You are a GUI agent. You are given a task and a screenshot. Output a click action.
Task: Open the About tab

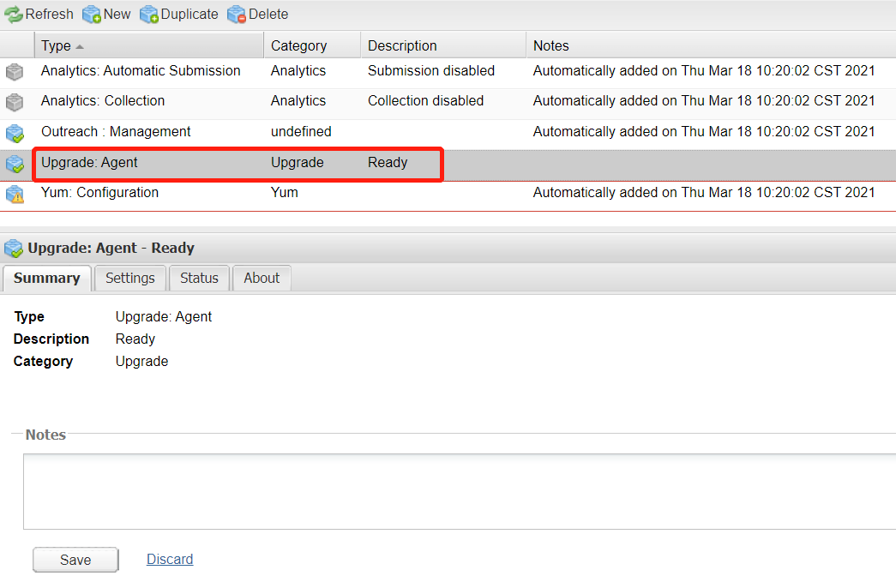[262, 278]
